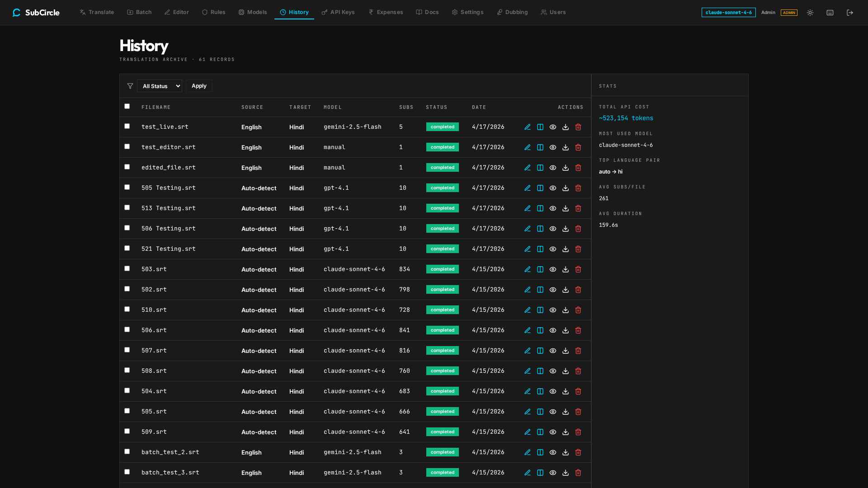Download the 503.srt translation
The image size is (868, 488).
click(x=565, y=269)
